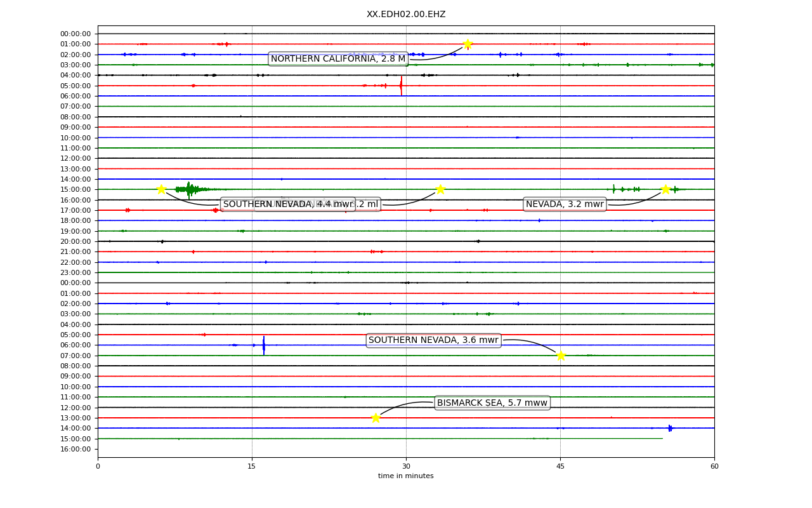This screenshot has width=812, height=508.
Task: Click the plot title XX.EDH02.00.EHZ
Action: tap(406, 15)
